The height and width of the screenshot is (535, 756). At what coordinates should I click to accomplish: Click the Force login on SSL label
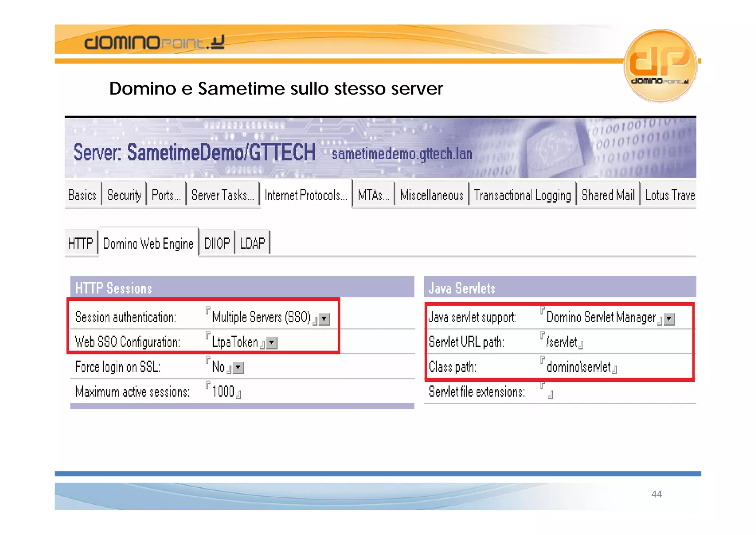(117, 367)
